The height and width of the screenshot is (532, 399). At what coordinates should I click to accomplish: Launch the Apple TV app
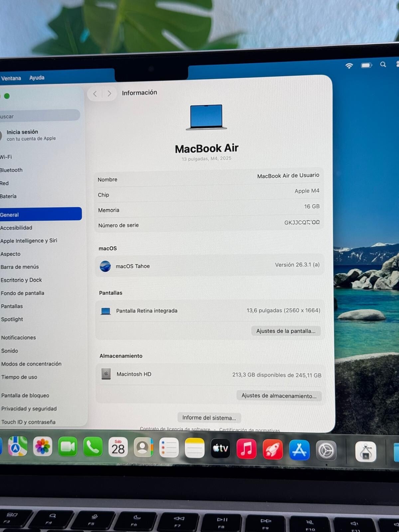[220, 448]
